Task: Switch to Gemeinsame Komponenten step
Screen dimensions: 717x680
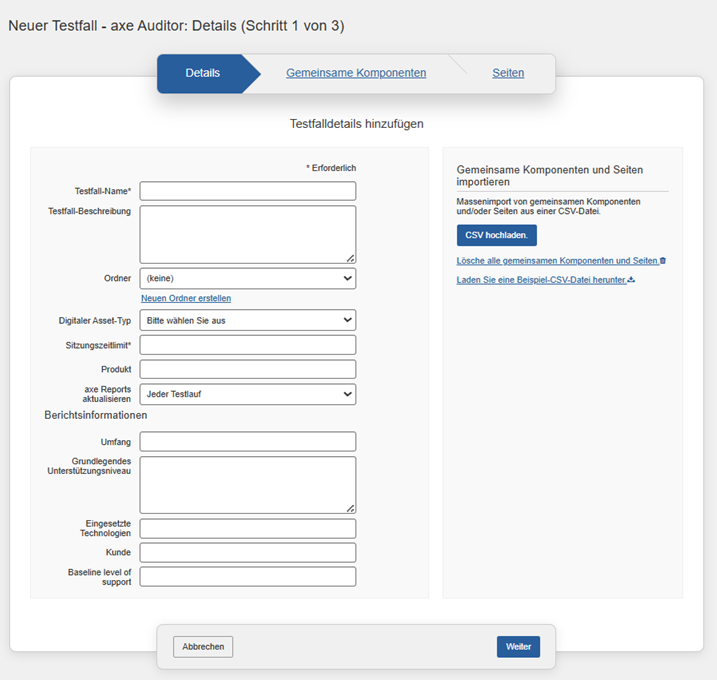Action: pos(356,73)
